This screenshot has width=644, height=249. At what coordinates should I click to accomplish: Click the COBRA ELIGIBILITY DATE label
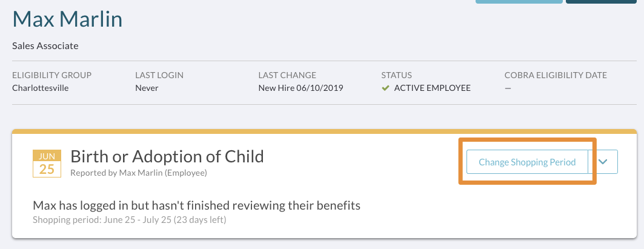[556, 75]
